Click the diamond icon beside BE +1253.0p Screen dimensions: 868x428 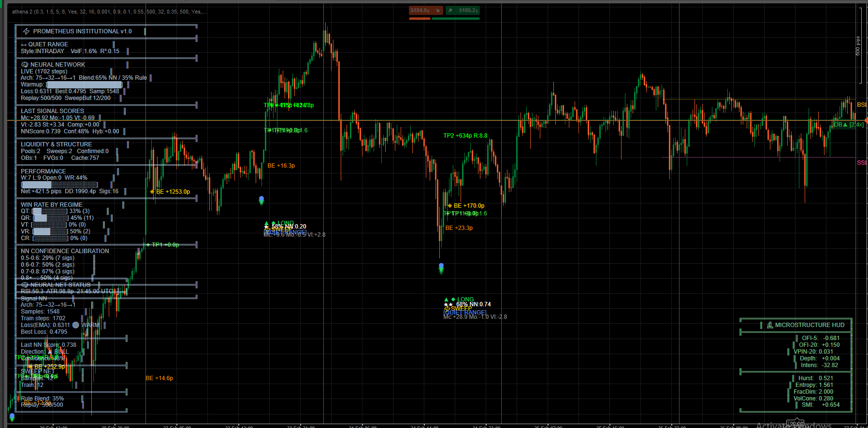tap(152, 192)
